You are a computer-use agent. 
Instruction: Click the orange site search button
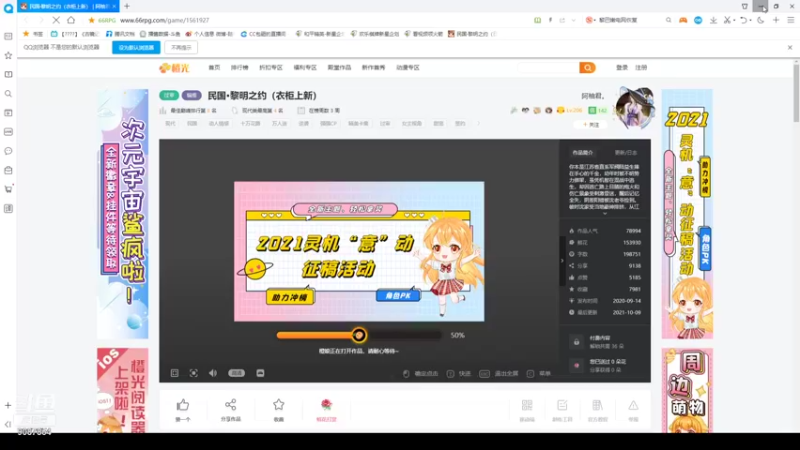pyautogui.click(x=587, y=67)
